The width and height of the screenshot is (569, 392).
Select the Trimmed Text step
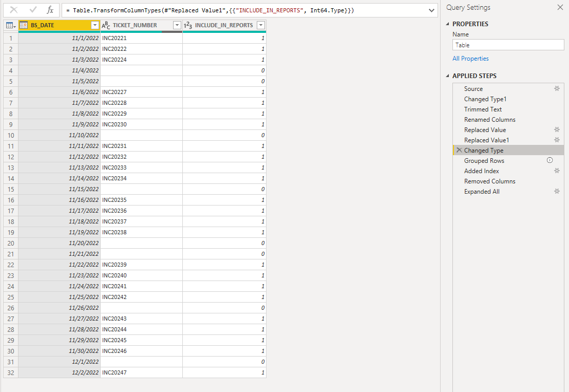click(483, 109)
